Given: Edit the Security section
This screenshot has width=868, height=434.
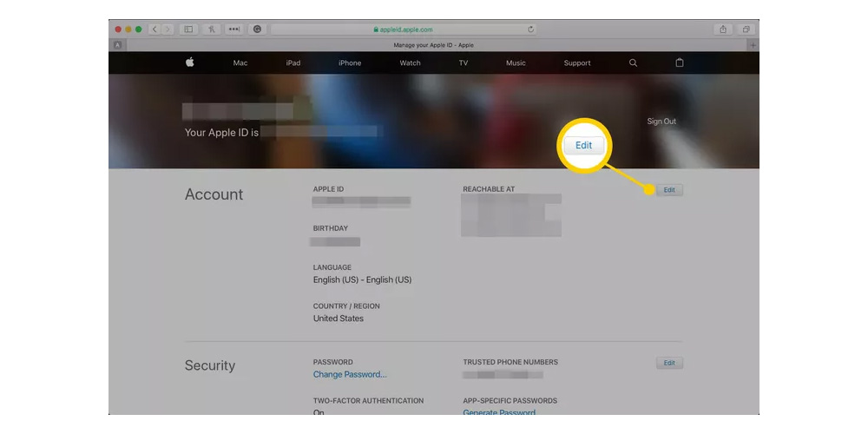Looking at the screenshot, I should [669, 363].
